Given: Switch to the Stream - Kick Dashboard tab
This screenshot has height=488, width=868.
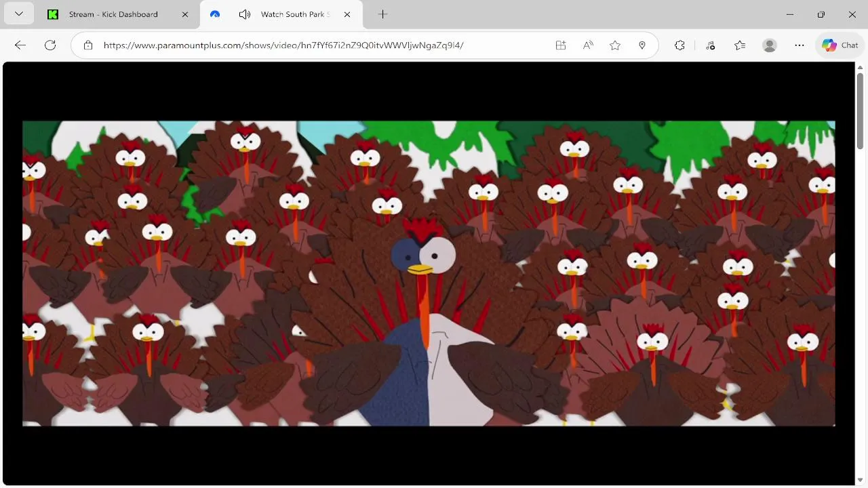Looking at the screenshot, I should pyautogui.click(x=113, y=14).
